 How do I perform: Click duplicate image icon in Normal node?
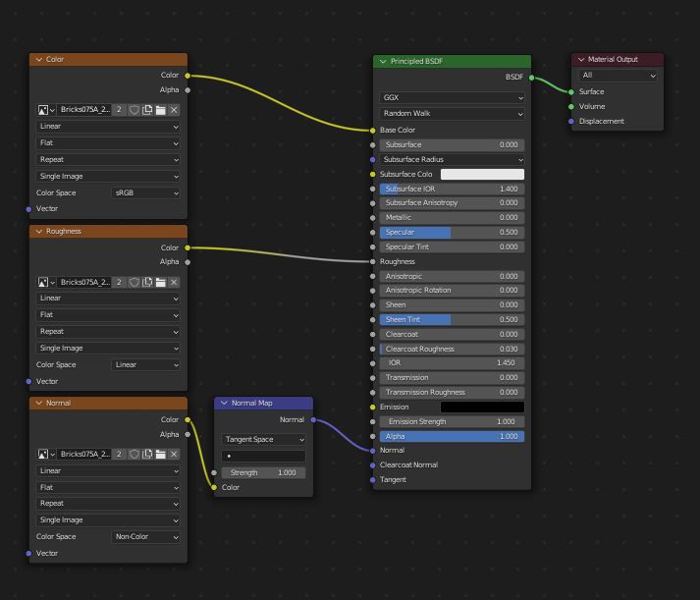coord(147,454)
